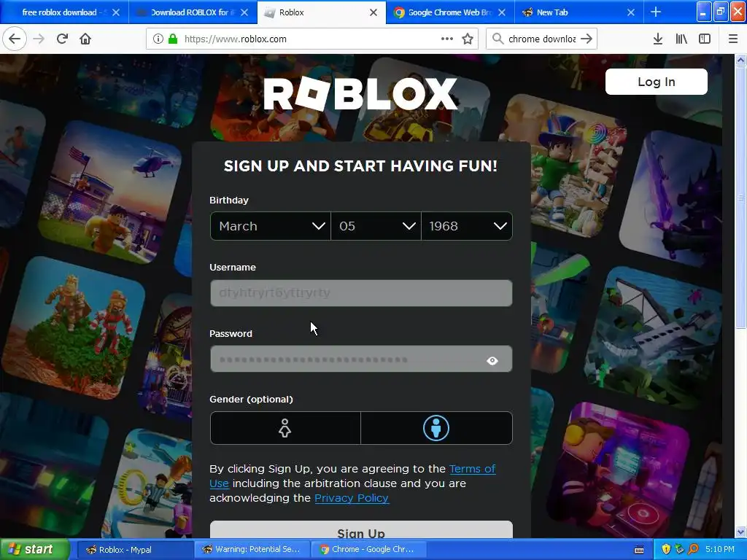The height and width of the screenshot is (560, 747).
Task: Open page actions three-dot menu
Action: [x=447, y=39]
